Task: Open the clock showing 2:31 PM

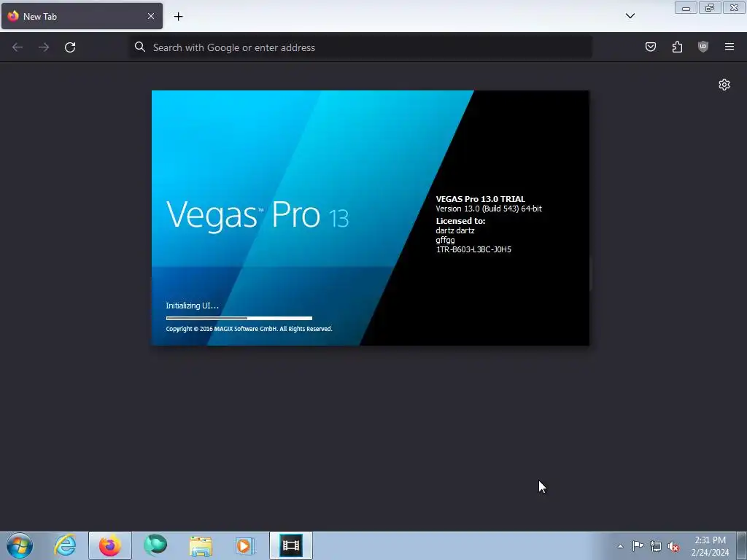Action: 710,545
